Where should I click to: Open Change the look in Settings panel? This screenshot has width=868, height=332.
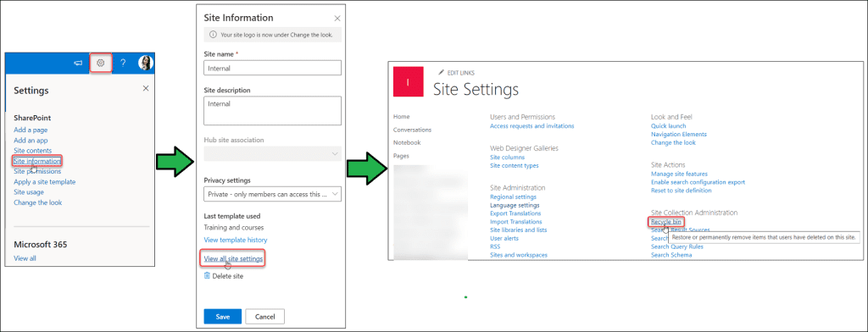coord(37,202)
